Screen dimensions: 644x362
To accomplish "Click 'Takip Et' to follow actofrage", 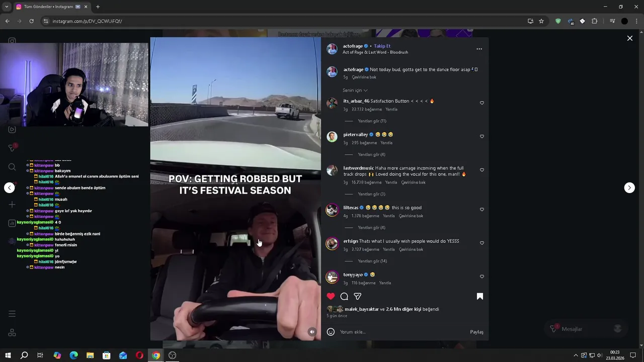I will coord(382,46).
